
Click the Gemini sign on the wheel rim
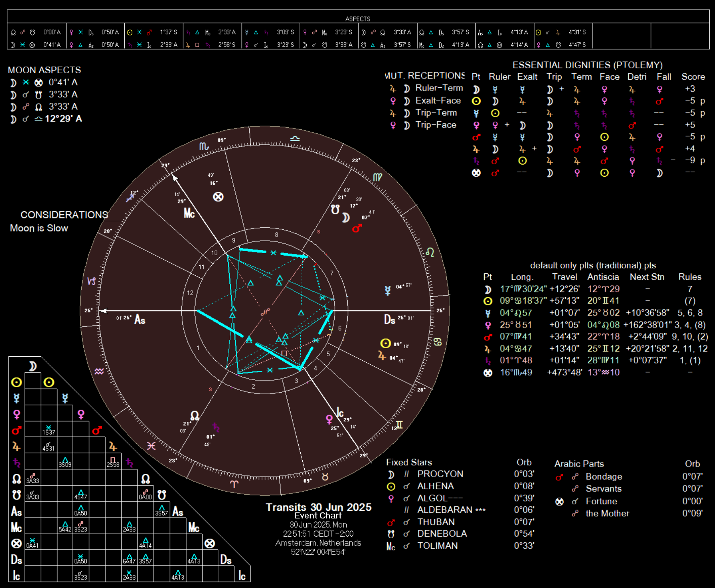coord(399,425)
